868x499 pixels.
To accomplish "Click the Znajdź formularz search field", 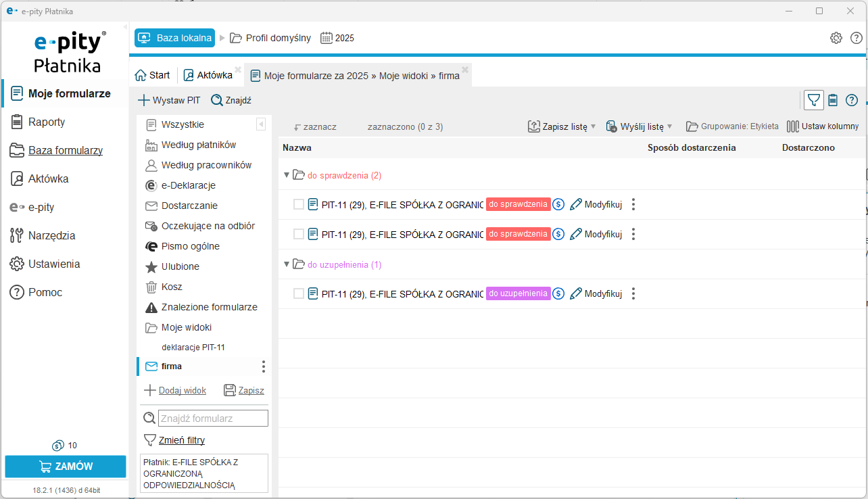I will tap(213, 419).
